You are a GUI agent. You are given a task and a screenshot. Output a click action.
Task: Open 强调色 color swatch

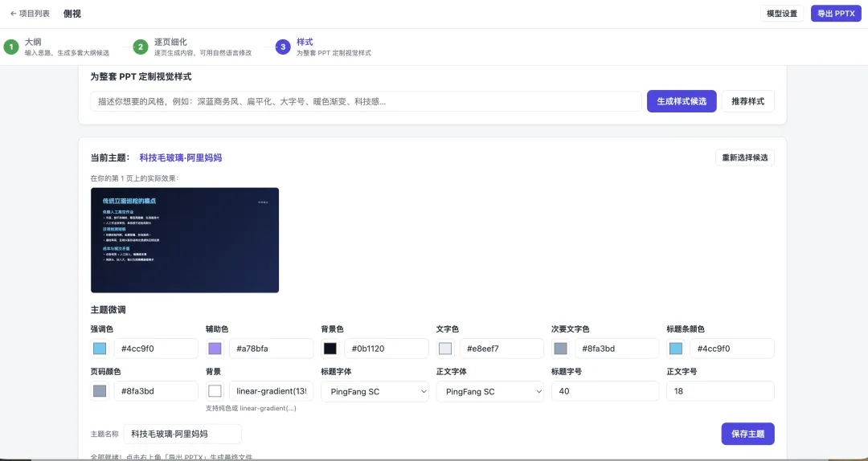click(100, 349)
